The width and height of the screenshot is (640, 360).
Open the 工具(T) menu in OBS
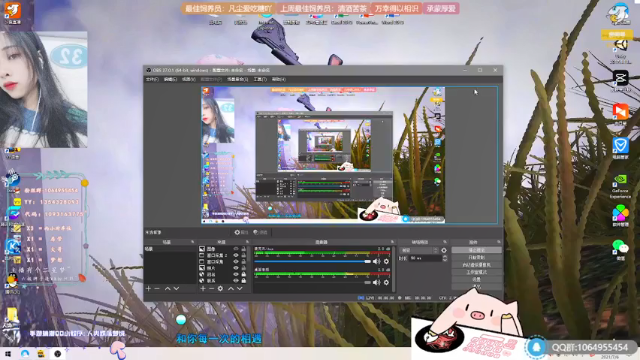click(x=260, y=80)
